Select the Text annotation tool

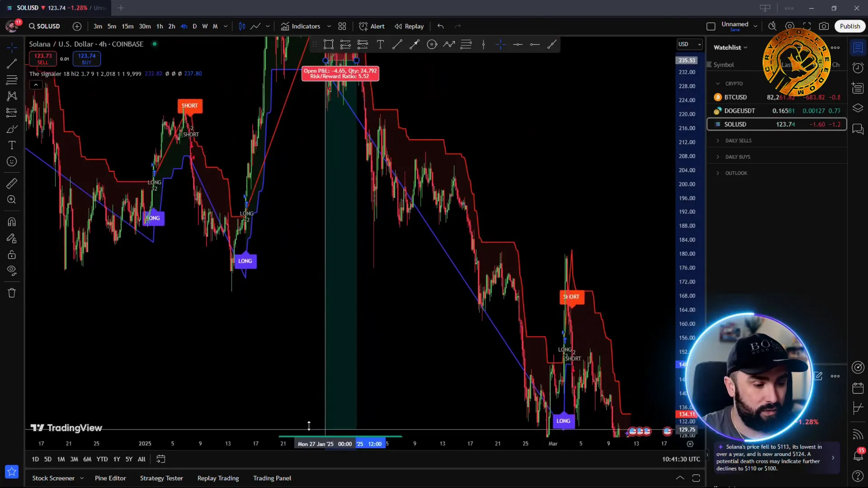tap(12, 145)
